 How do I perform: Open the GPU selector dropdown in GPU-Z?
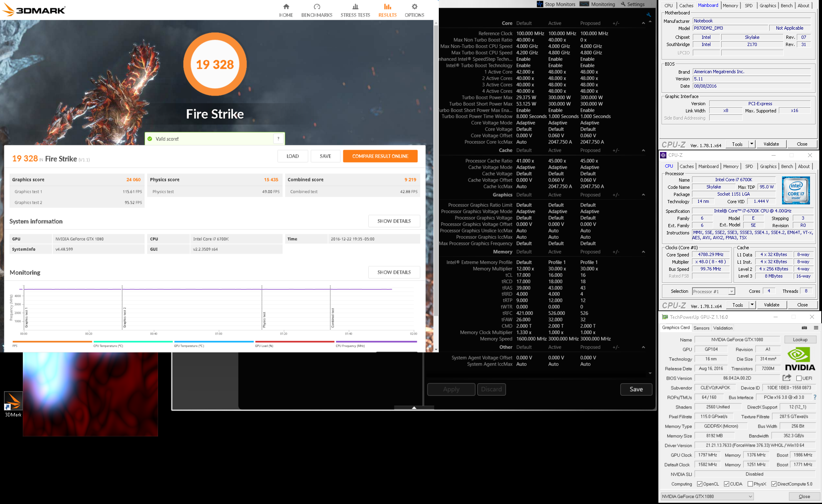pyautogui.click(x=707, y=496)
